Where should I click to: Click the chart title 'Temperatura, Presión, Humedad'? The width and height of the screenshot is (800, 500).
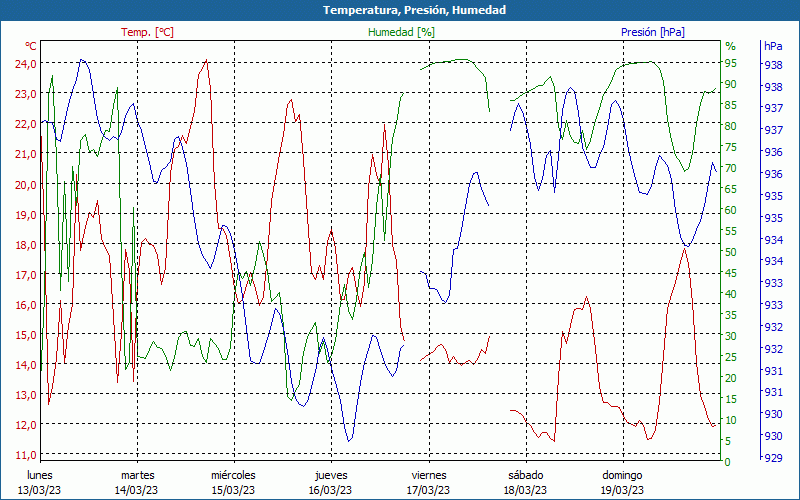point(414,10)
